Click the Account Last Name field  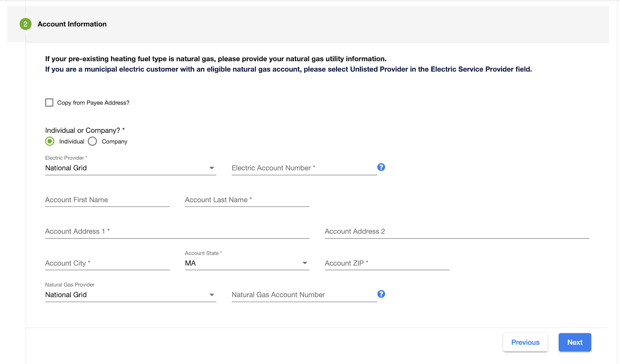point(247,200)
